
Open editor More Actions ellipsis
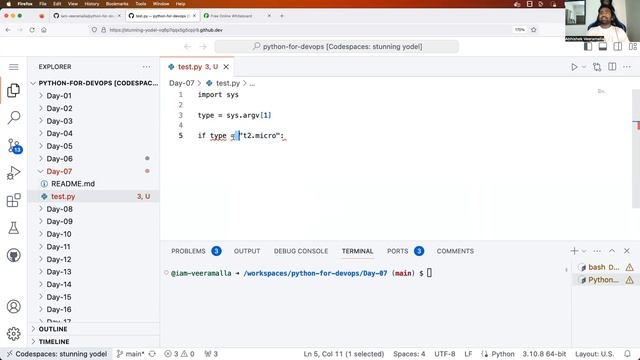[627, 67]
